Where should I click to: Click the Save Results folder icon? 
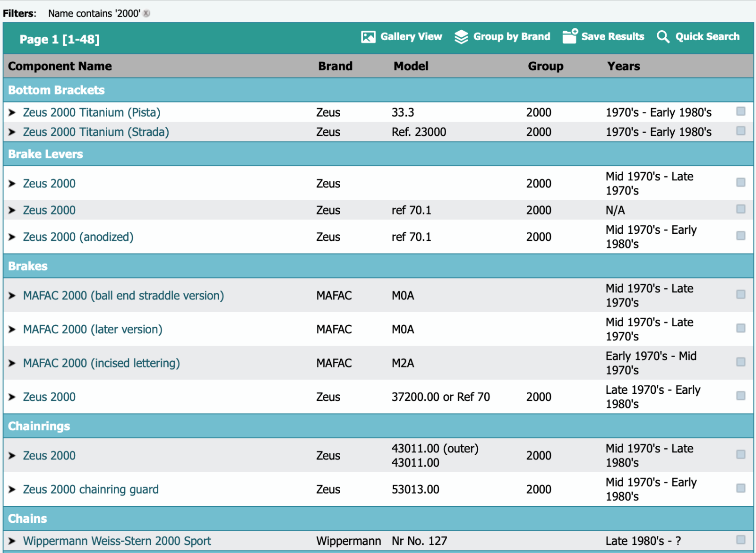[569, 36]
